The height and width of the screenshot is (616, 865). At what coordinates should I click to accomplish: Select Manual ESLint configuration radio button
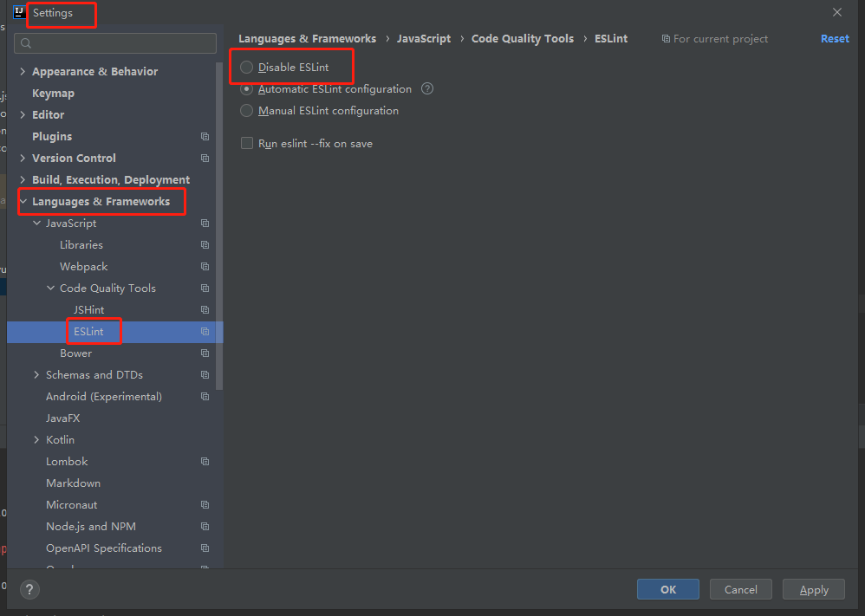[247, 111]
